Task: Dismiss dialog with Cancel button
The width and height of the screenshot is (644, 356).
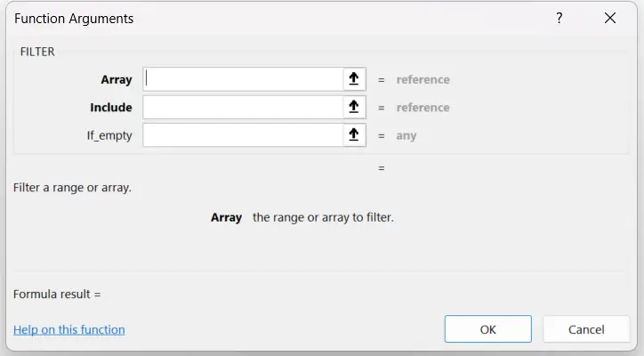Action: click(586, 329)
